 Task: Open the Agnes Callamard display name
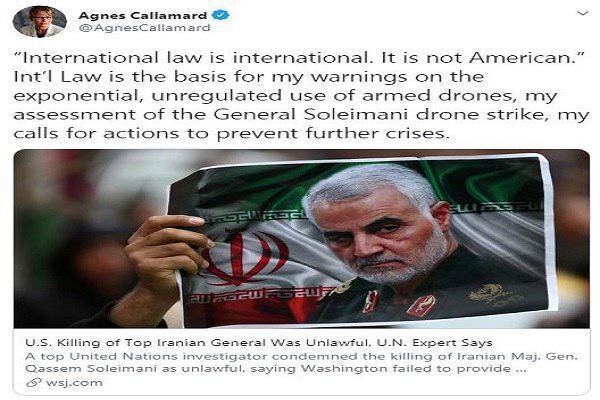click(x=142, y=16)
